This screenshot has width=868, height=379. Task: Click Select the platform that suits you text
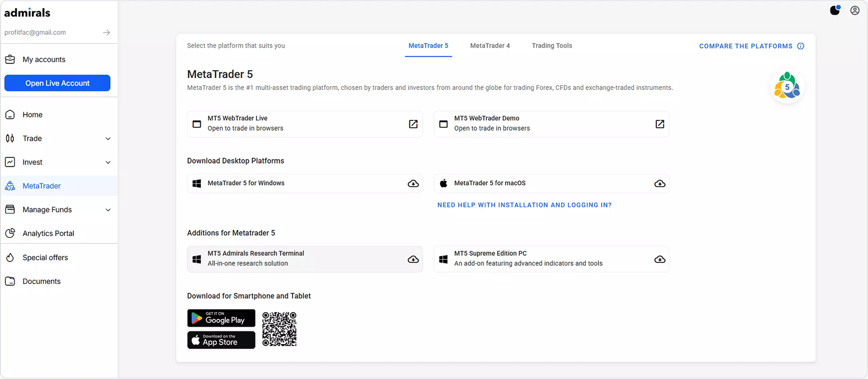[236, 46]
